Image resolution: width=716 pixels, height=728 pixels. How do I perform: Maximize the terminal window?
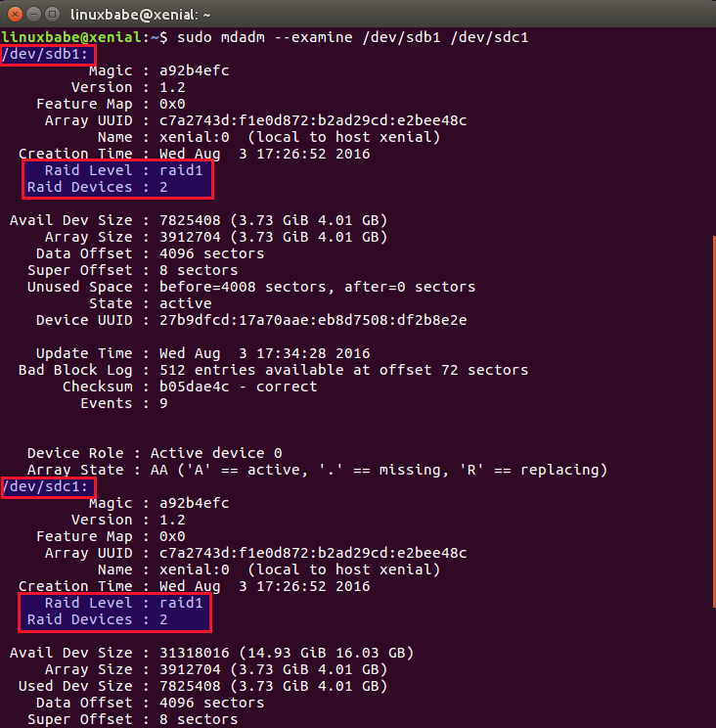pyautogui.click(x=53, y=15)
